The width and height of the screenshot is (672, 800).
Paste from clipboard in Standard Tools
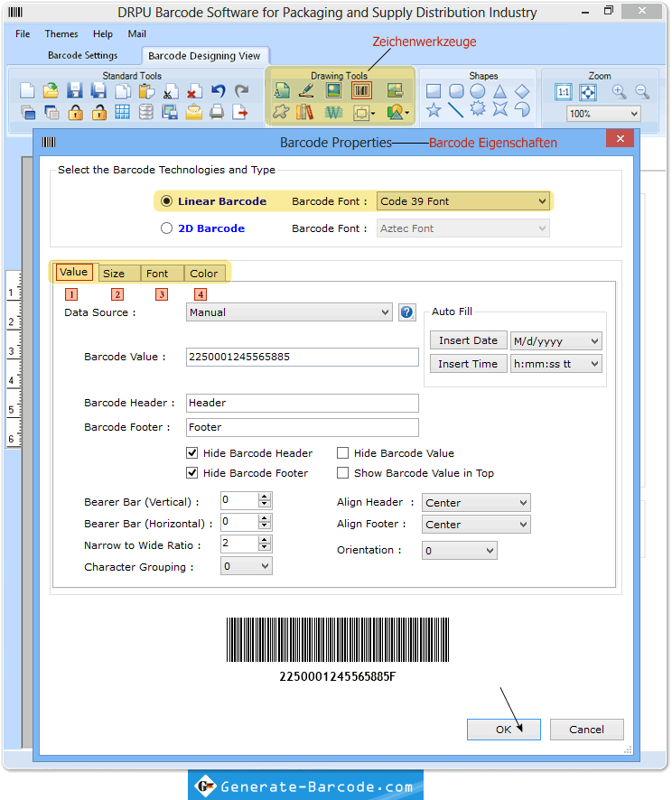point(146,91)
